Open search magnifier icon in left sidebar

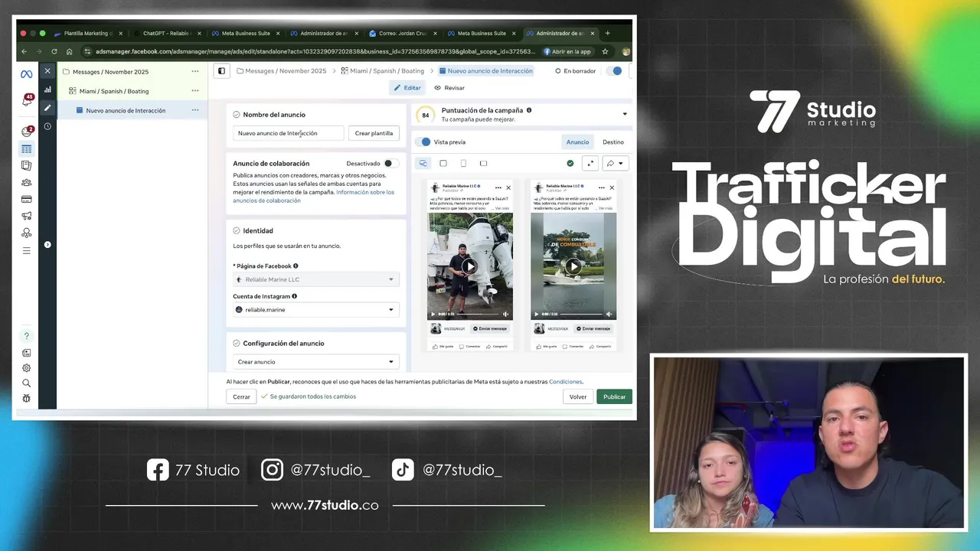[x=27, y=383]
